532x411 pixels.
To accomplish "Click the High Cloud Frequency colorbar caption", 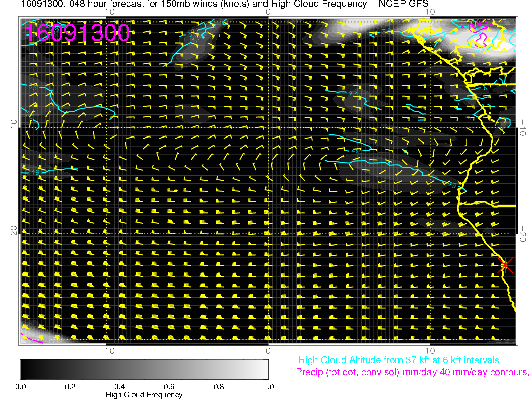I will (144, 395).
